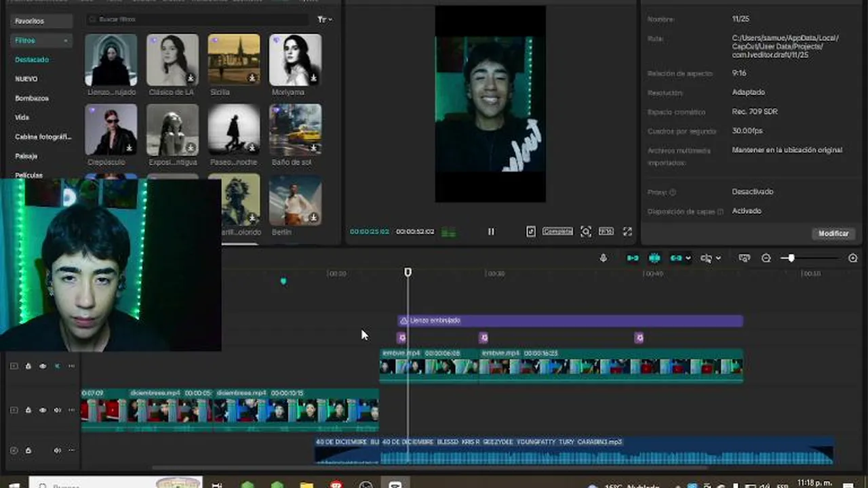868x488 pixels.
Task: Click the last keyframe marker under the filter clip
Action: tap(639, 338)
